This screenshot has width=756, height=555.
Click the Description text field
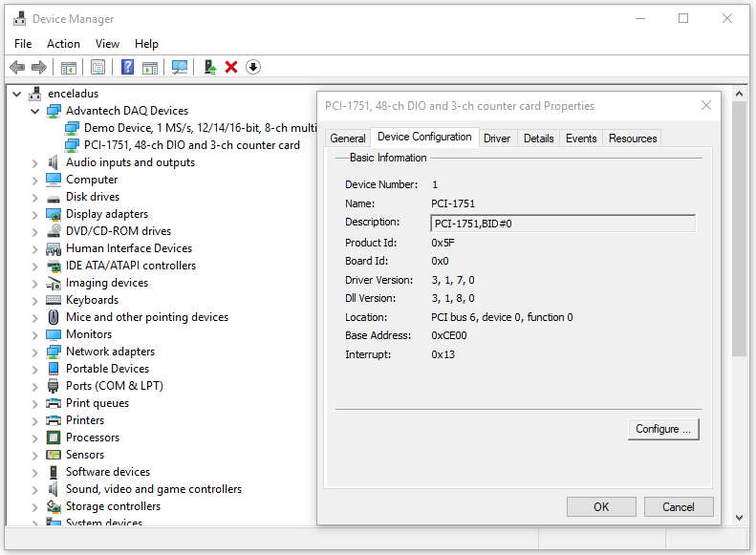click(563, 224)
